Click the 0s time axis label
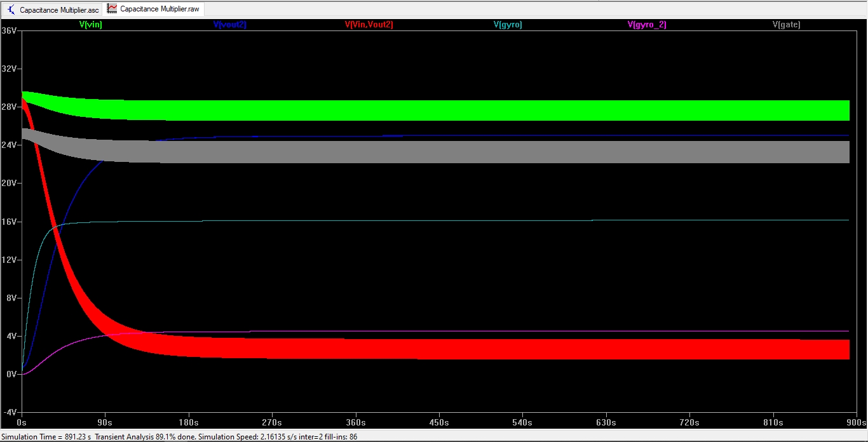 tap(22, 422)
